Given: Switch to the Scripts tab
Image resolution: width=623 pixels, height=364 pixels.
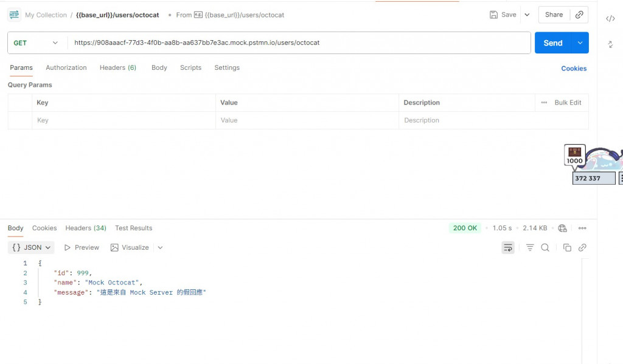Looking at the screenshot, I should point(190,67).
